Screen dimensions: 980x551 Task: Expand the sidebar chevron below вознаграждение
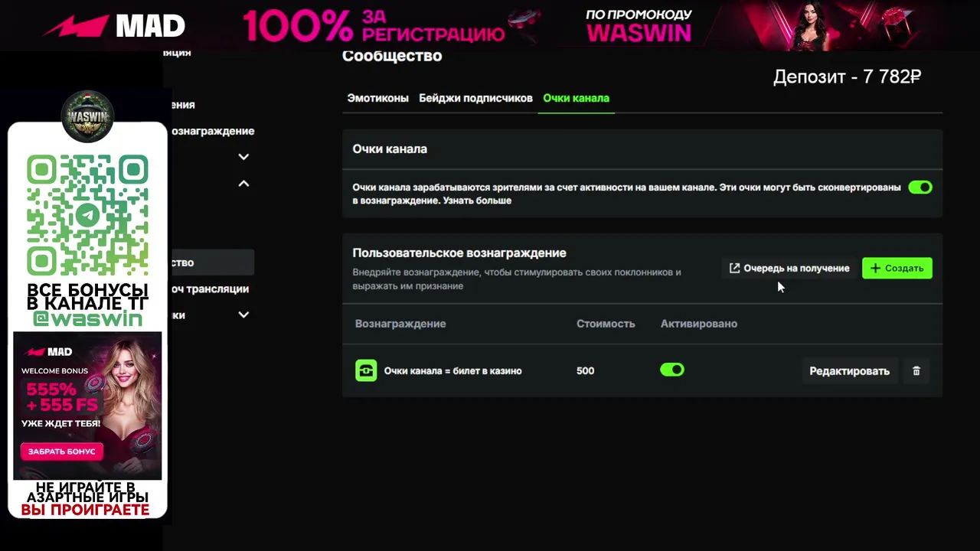click(x=243, y=157)
